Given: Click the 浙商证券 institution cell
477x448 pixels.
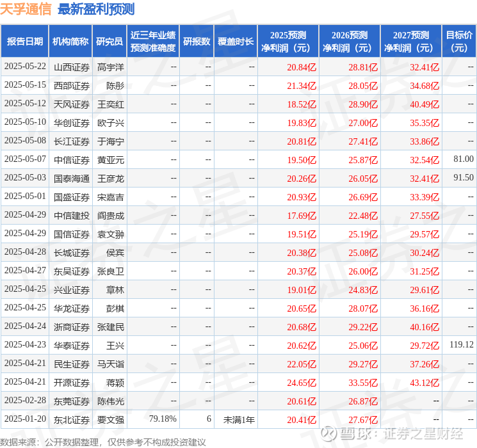Looking at the screenshot, I should (x=72, y=327).
